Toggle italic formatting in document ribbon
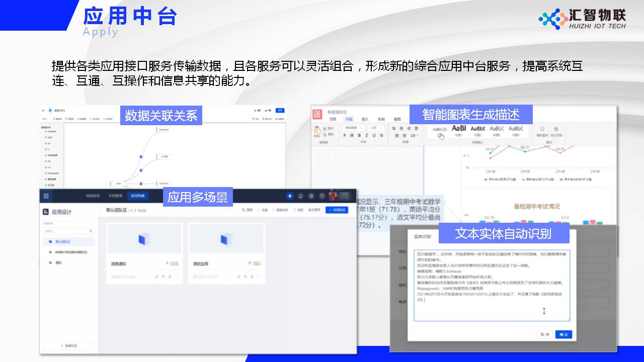 point(367,136)
